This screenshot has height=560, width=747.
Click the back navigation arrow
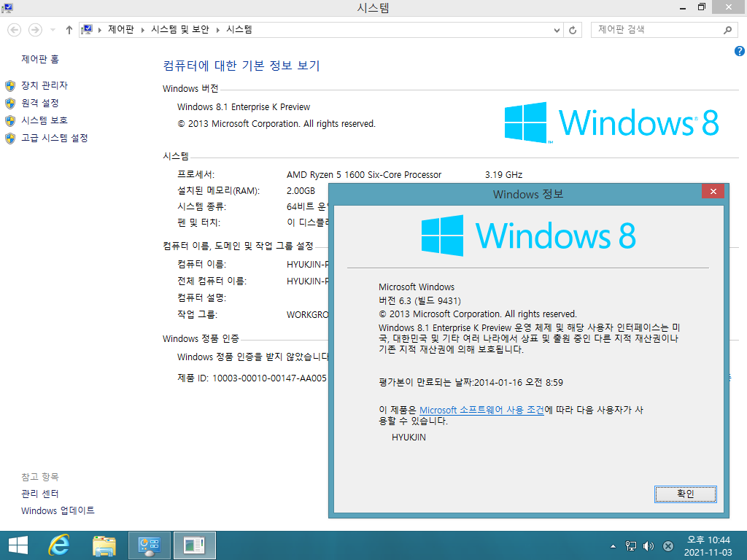pos(15,29)
